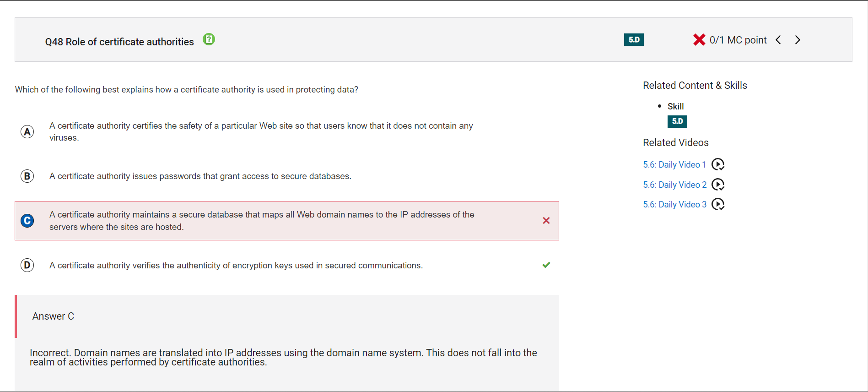This screenshot has width=868, height=392.
Task: Open the 5.6: Daily Video 1 link
Action: tap(674, 165)
